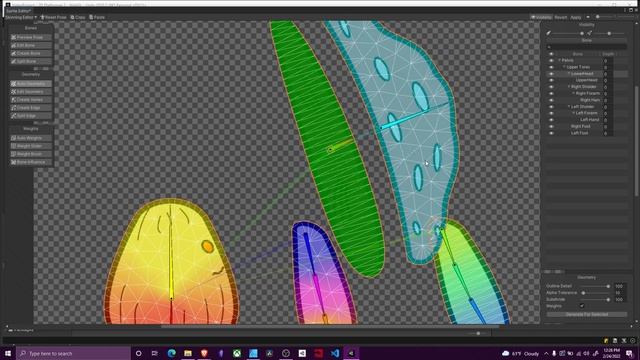Toggle visibility eye for Left Foot bone
The width and height of the screenshot is (640, 360).
[x=551, y=133]
